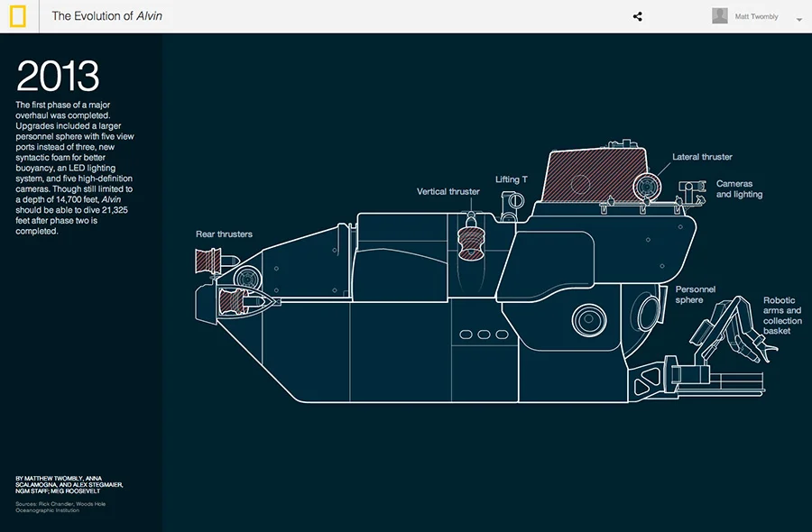Click the Matt Twombly username

pos(756,16)
